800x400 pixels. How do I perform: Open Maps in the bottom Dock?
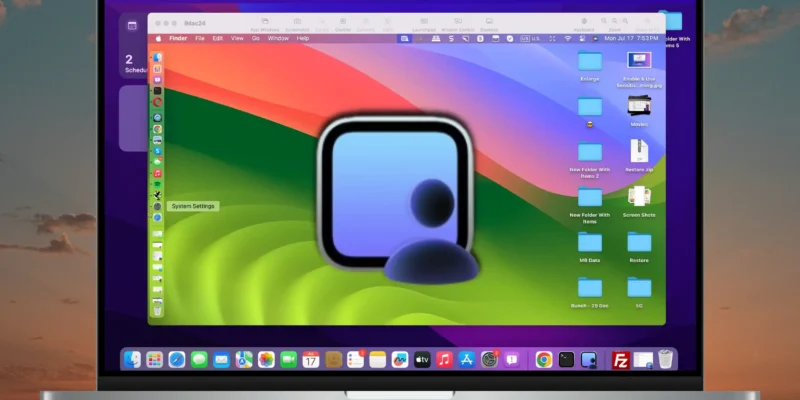244,360
